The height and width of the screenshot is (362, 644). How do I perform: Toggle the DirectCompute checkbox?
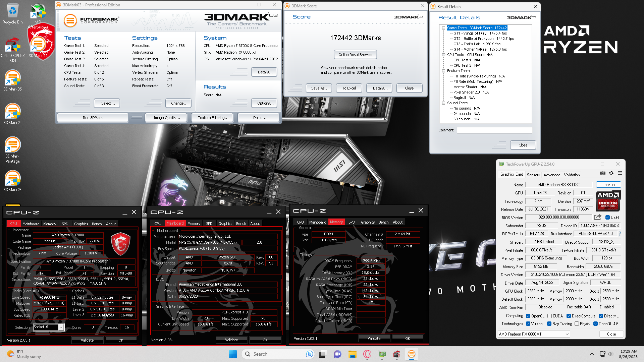569,316
